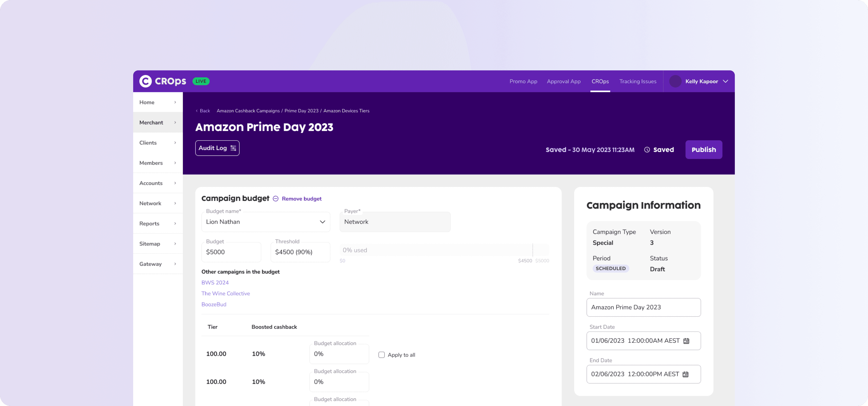The height and width of the screenshot is (406, 868).
Task: Open End Date calendar icon
Action: [x=686, y=374]
